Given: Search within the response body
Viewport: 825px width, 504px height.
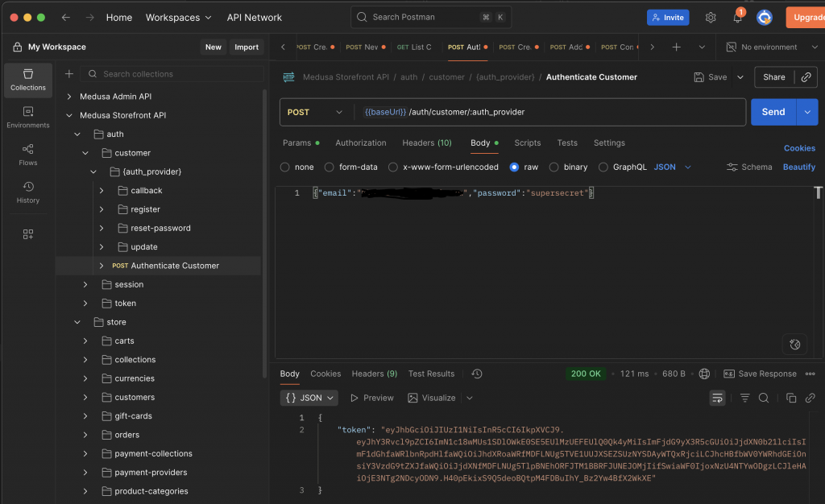Looking at the screenshot, I should 764,398.
